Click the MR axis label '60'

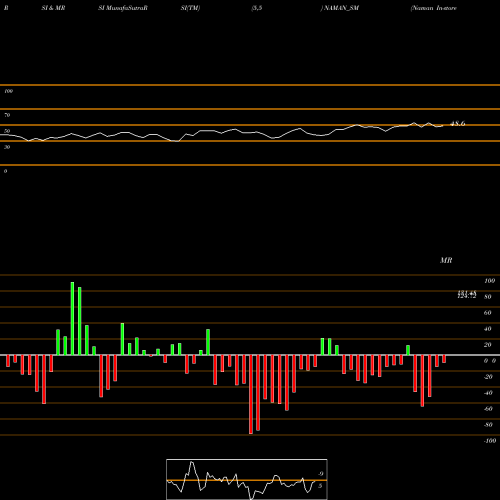pyautogui.click(x=487, y=313)
